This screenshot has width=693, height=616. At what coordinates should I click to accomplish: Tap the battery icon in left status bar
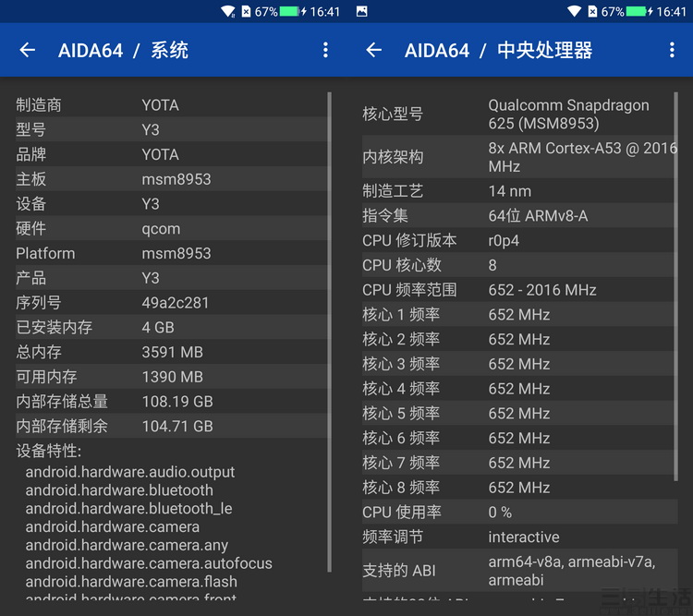pos(291,12)
